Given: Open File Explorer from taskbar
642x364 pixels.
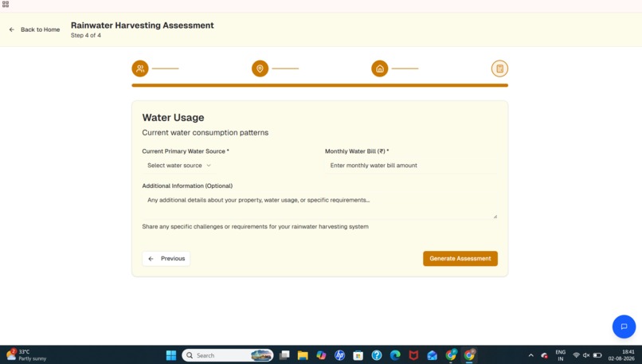Looking at the screenshot, I should click(x=303, y=355).
